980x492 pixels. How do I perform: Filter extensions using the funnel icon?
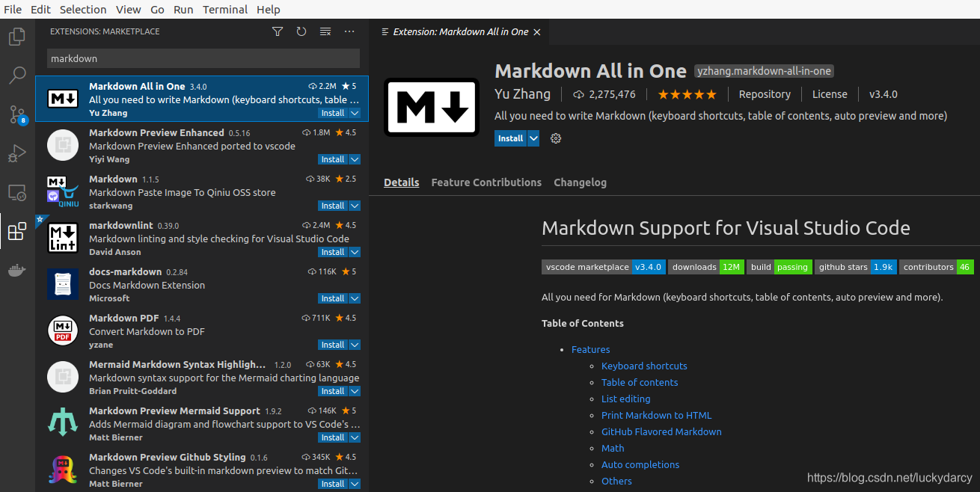click(x=278, y=31)
